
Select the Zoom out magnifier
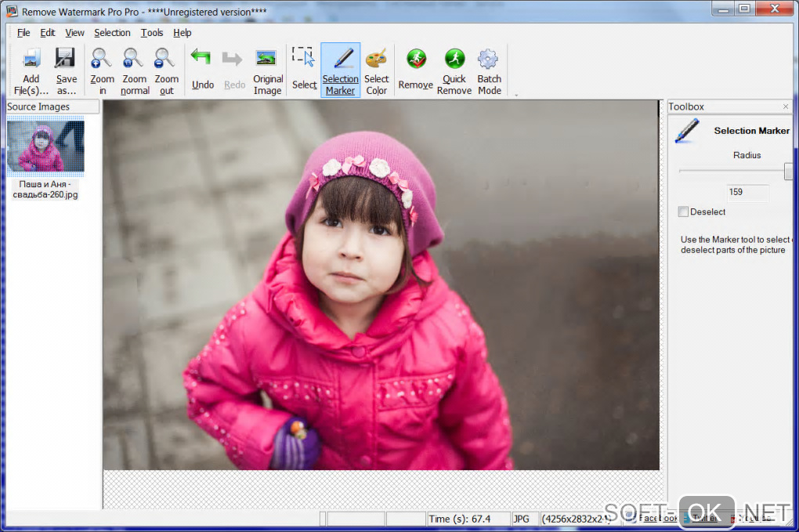[165, 59]
